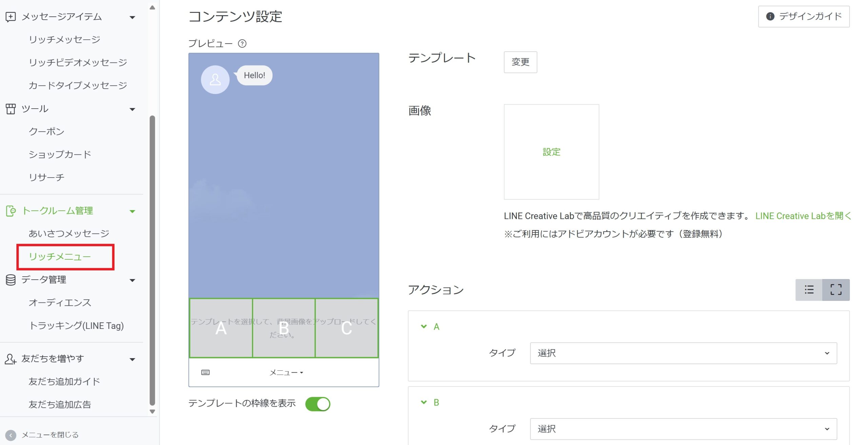The width and height of the screenshot is (868, 445).
Task: Click the keyboard icon in preview bar
Action: pos(205,372)
